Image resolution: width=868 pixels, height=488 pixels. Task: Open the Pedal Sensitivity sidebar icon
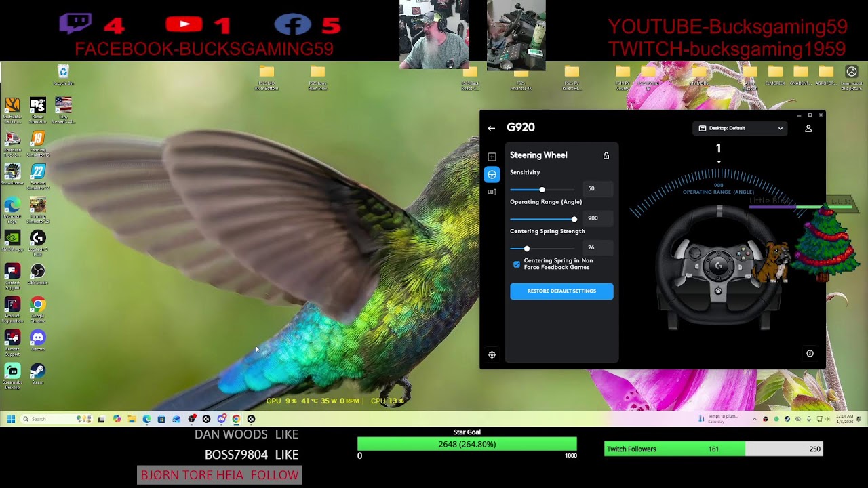pyautogui.click(x=492, y=192)
